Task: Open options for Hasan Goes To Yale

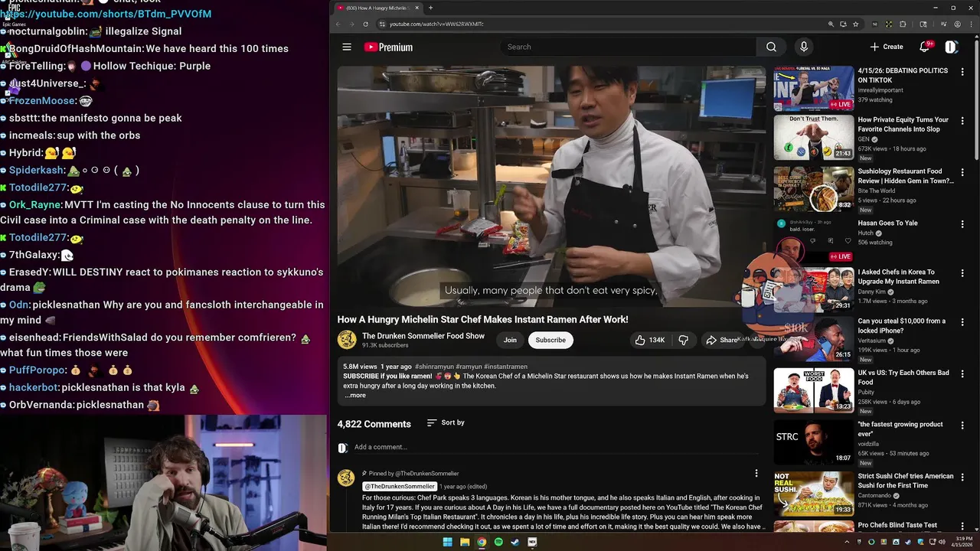Action: 962,223
